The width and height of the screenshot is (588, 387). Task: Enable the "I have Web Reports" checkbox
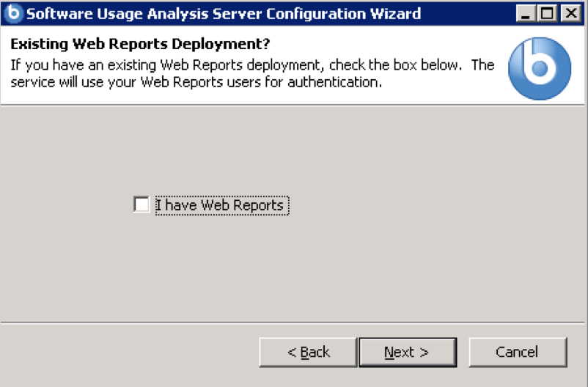click(x=142, y=204)
